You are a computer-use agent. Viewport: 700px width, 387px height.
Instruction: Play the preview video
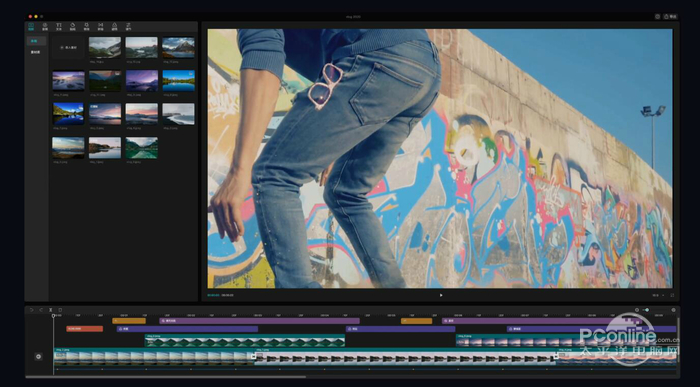441,295
